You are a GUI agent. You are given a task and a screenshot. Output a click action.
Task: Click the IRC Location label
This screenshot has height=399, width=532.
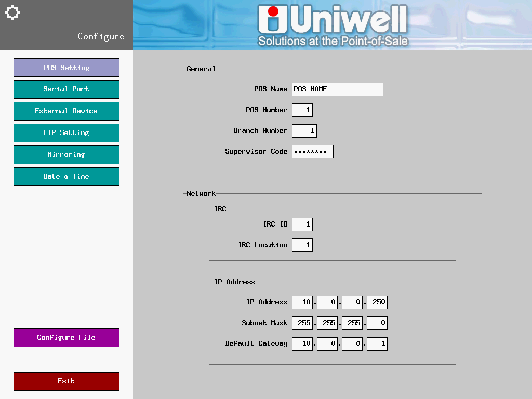(x=263, y=245)
